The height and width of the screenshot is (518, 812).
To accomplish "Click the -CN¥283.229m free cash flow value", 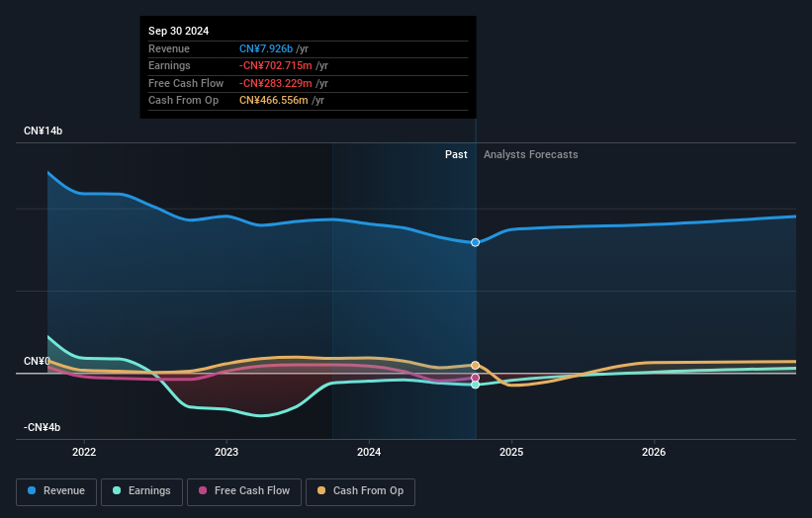I will point(276,83).
